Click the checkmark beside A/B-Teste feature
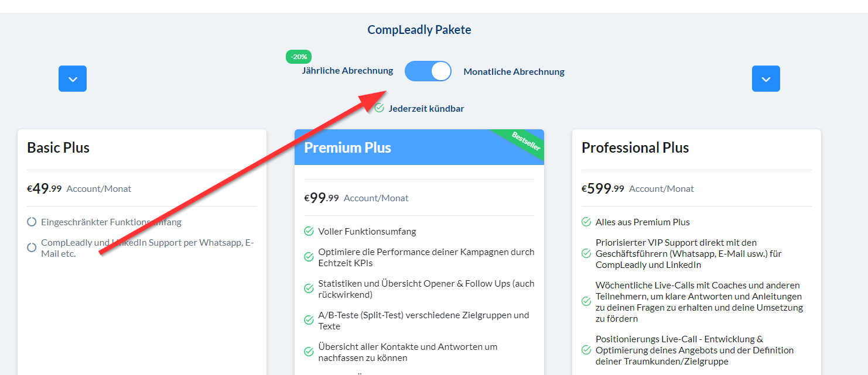 [x=309, y=320]
